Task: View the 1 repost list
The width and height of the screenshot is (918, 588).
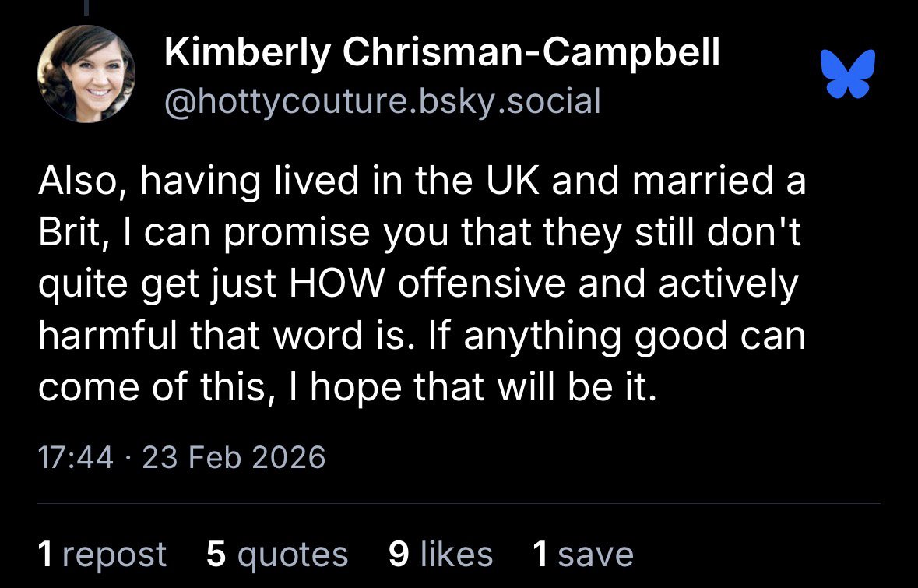Action: click(102, 554)
